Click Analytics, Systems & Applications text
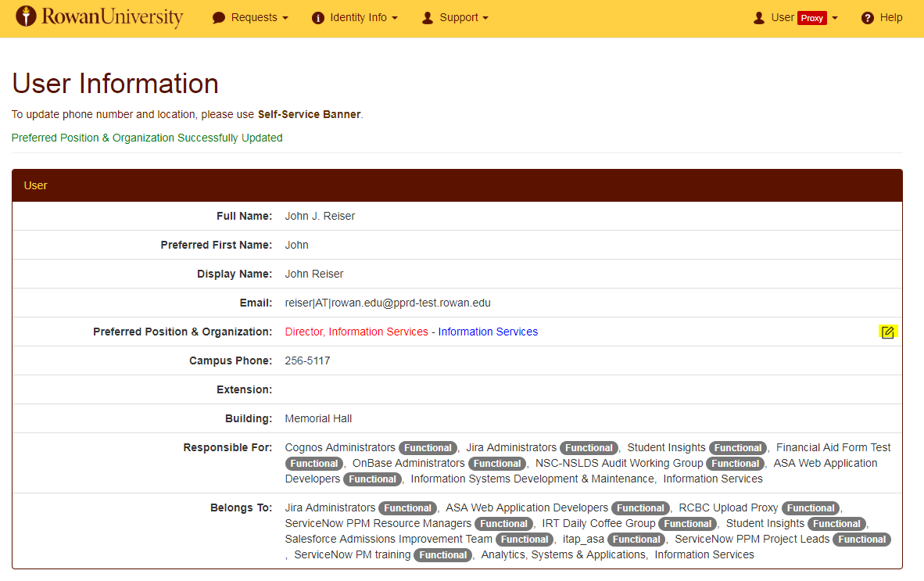924x581 pixels. click(564, 555)
